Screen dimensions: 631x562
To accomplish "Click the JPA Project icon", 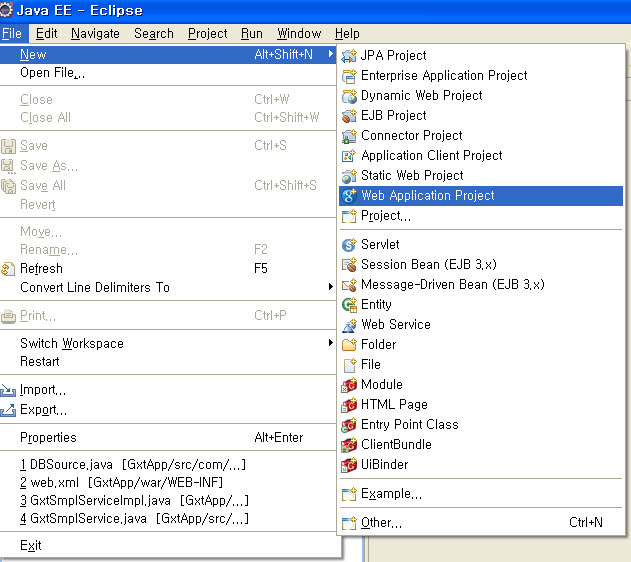I will (x=349, y=56).
